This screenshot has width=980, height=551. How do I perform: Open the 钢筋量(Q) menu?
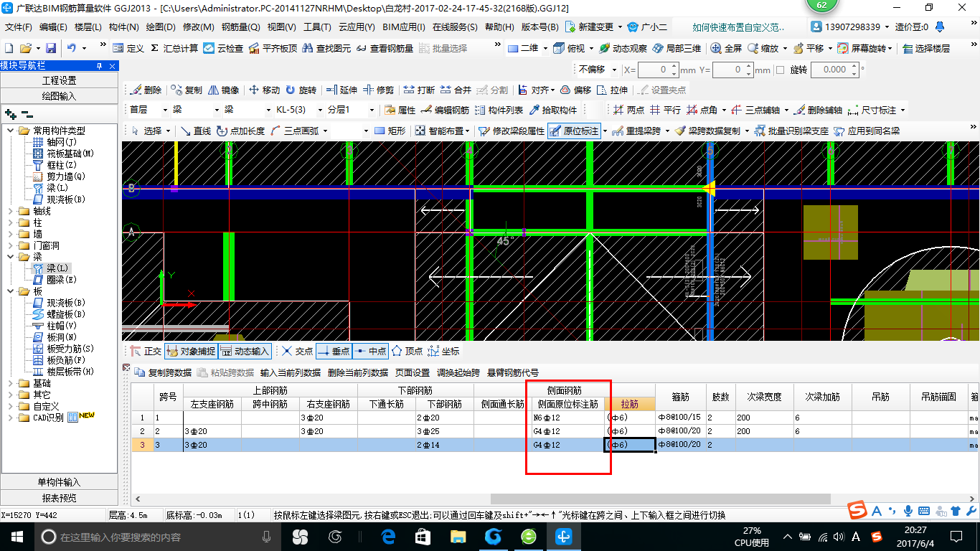click(240, 27)
